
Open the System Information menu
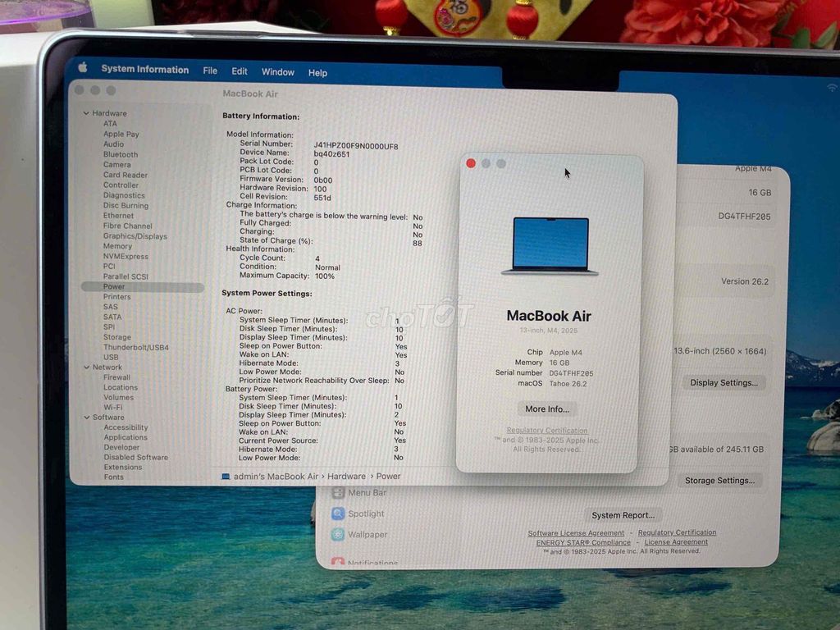click(x=144, y=70)
